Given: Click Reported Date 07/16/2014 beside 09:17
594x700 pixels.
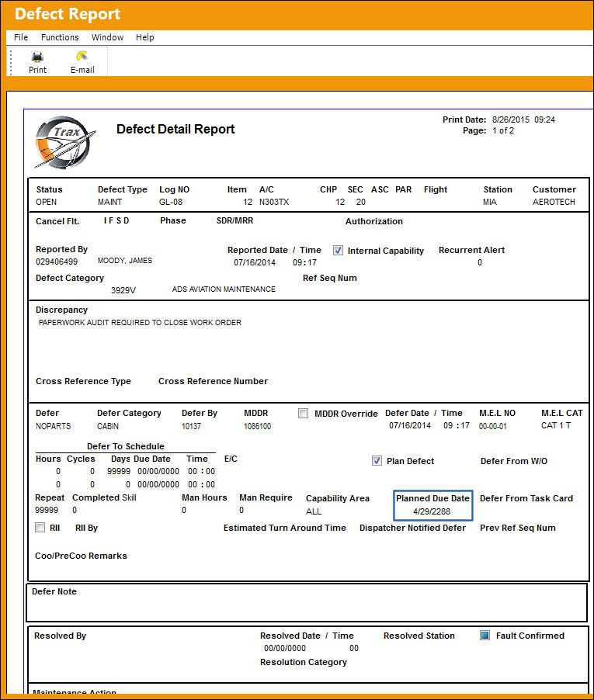Looking at the screenshot, I should pyautogui.click(x=255, y=262).
